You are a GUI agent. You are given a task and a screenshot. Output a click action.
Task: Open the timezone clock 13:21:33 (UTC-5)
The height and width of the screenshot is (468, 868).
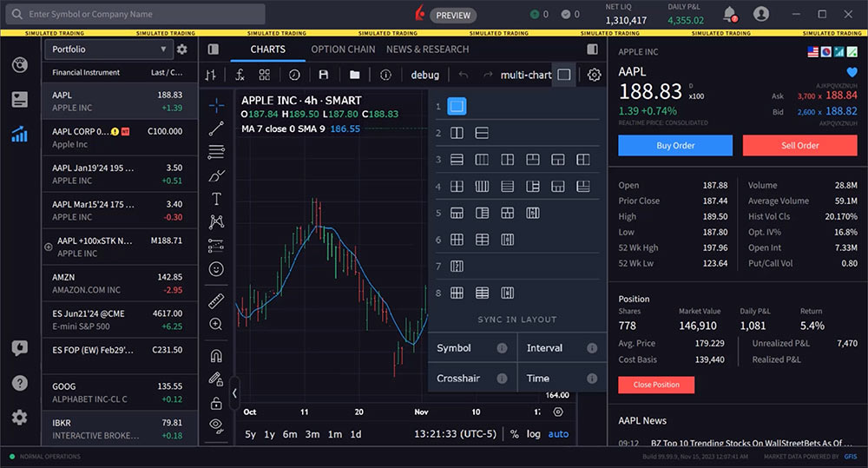[x=455, y=433]
